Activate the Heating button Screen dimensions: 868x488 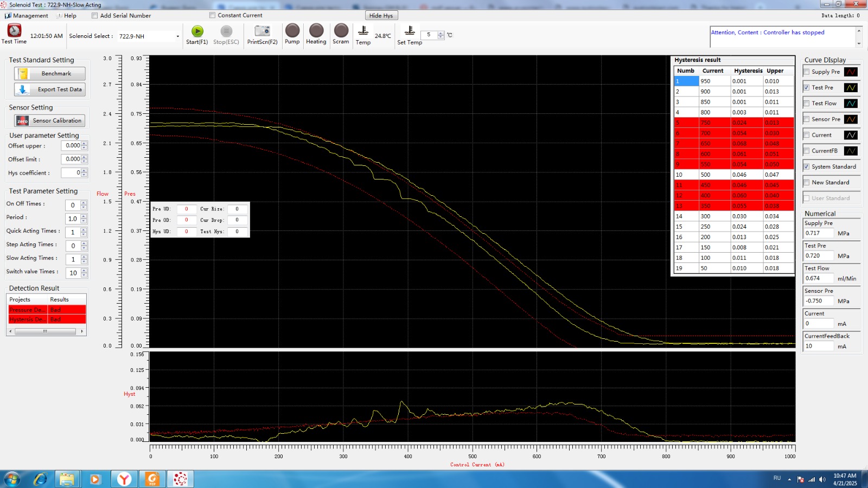point(316,30)
